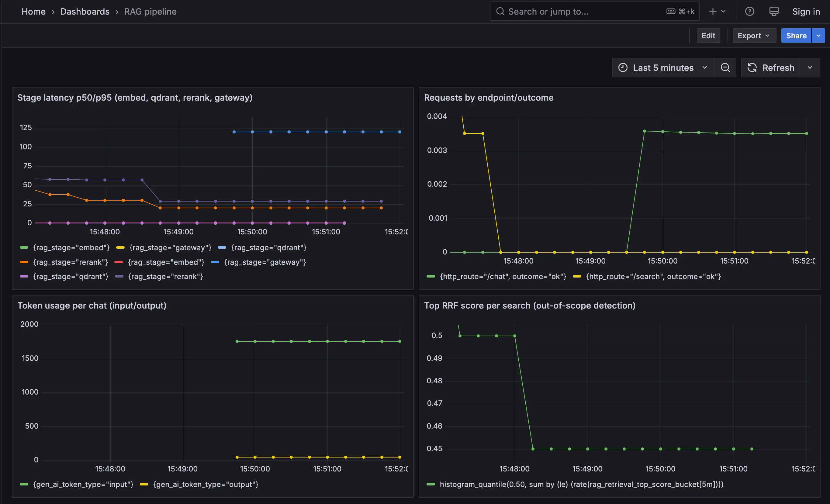The height and width of the screenshot is (504, 830).
Task: Open the Export dropdown
Action: click(754, 36)
